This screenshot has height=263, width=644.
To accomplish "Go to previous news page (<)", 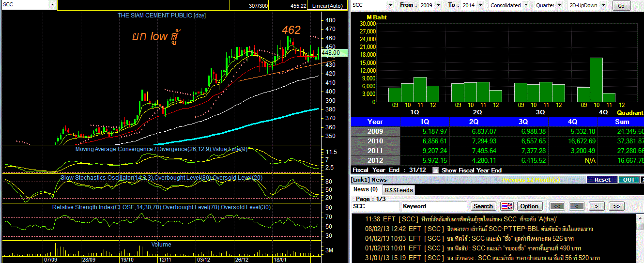I will [x=577, y=206].
